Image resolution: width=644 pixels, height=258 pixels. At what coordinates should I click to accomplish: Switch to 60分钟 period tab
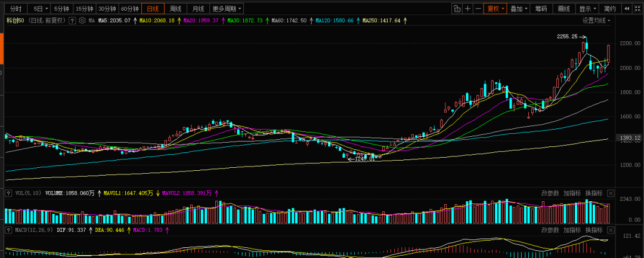pyautogui.click(x=130, y=8)
